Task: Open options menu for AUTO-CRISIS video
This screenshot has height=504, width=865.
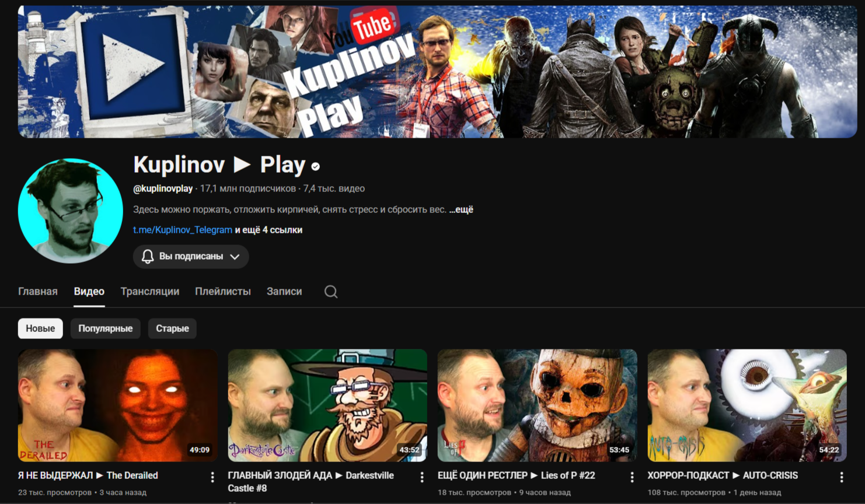Action: [842, 477]
